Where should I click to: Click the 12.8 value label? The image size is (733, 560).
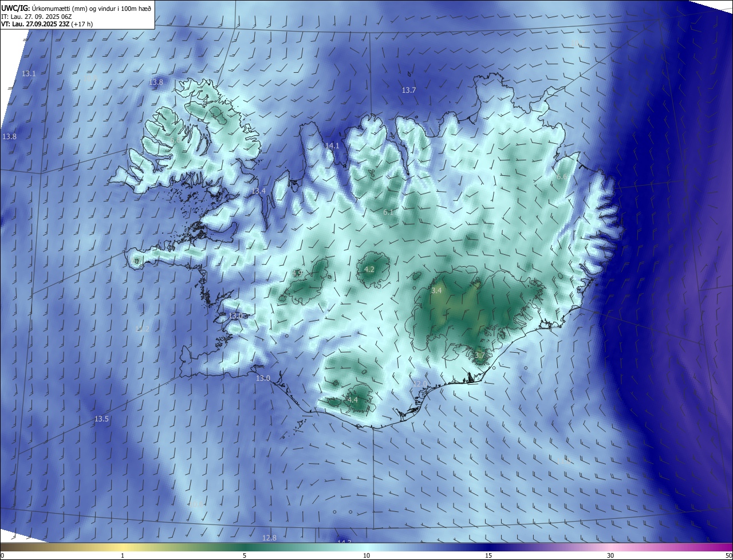(x=269, y=538)
